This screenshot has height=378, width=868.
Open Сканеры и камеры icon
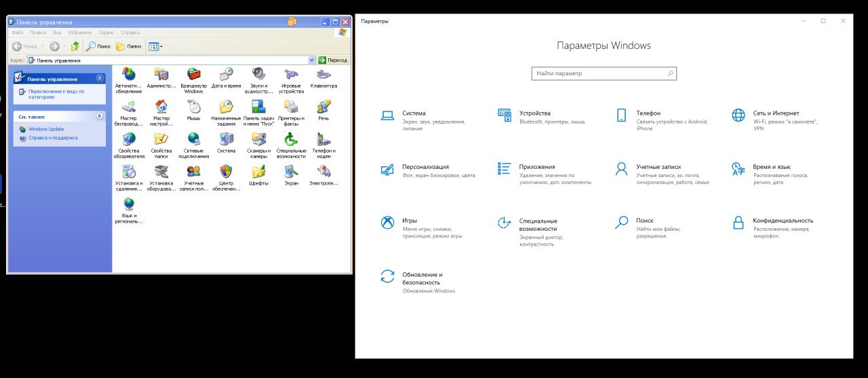(258, 138)
